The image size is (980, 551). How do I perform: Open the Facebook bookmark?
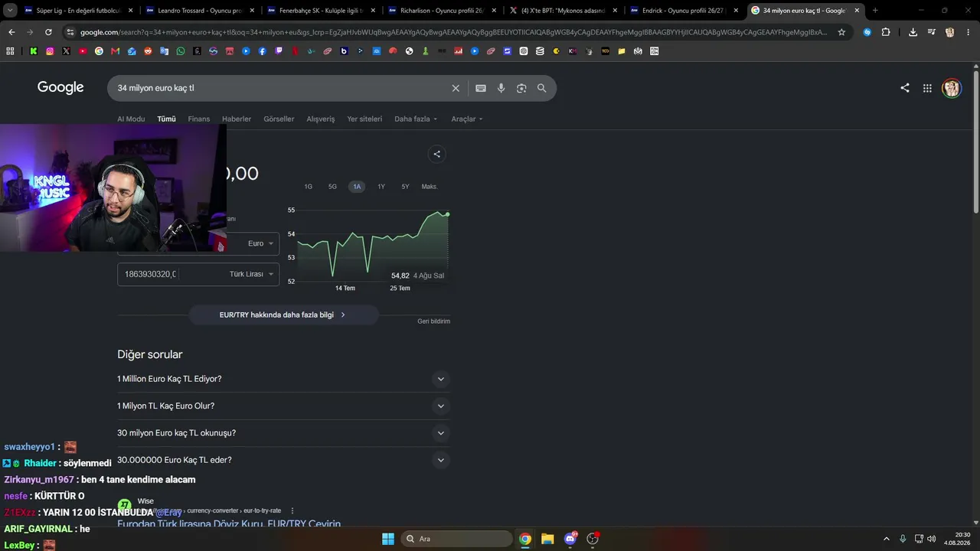263,51
